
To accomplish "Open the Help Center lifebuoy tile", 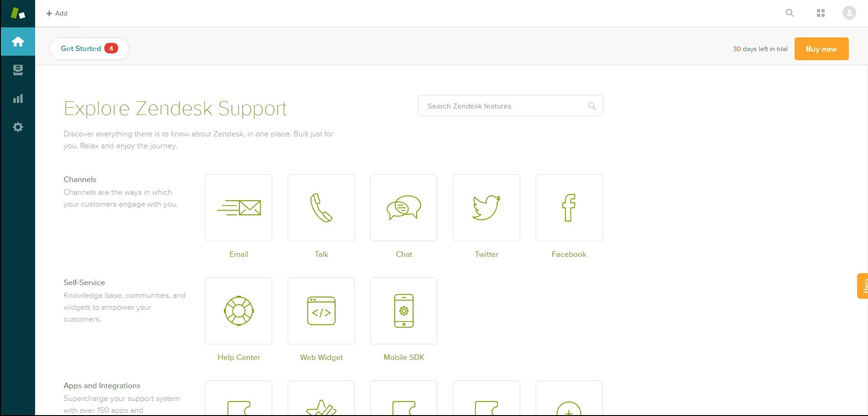I will [x=238, y=311].
